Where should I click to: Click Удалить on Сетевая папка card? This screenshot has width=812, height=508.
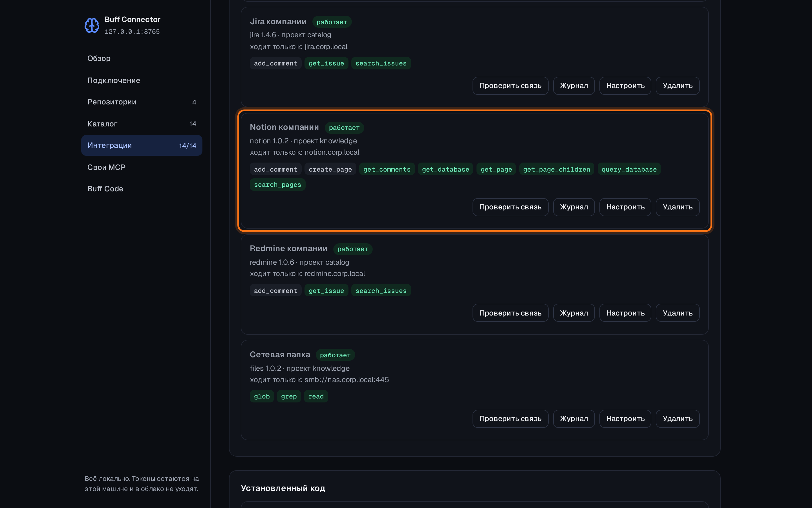(x=678, y=419)
